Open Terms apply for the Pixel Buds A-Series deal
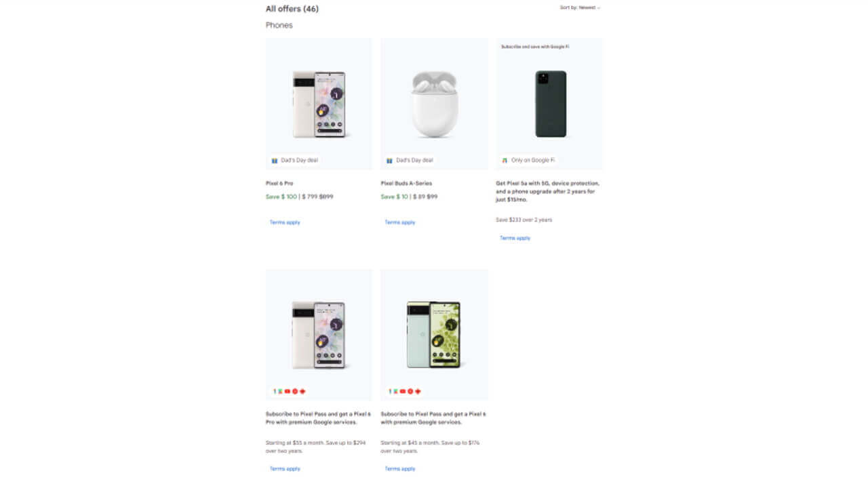Screen dimensions: 868x488 coord(399,222)
